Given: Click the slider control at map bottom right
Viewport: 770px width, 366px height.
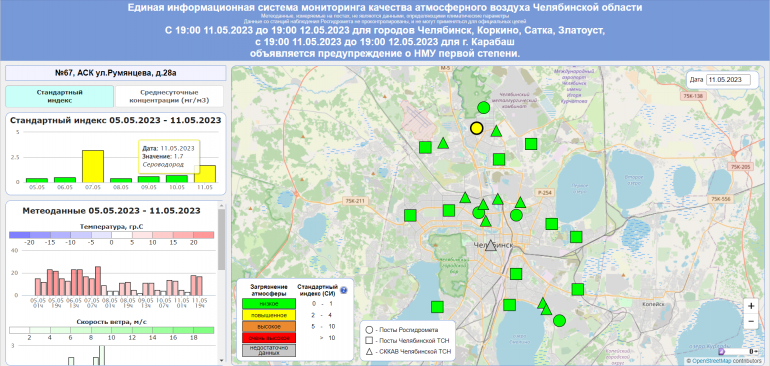Looking at the screenshot, I should (738, 352).
